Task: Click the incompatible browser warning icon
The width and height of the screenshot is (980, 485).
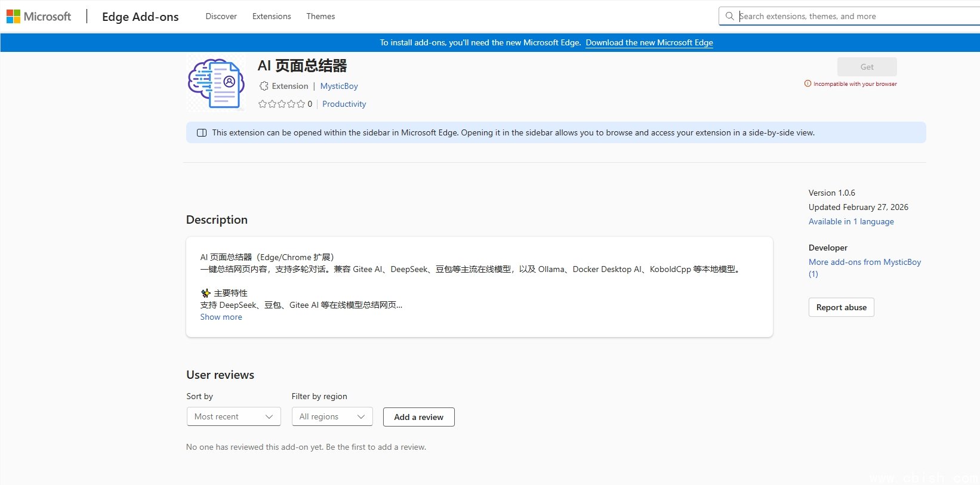Action: pos(808,84)
